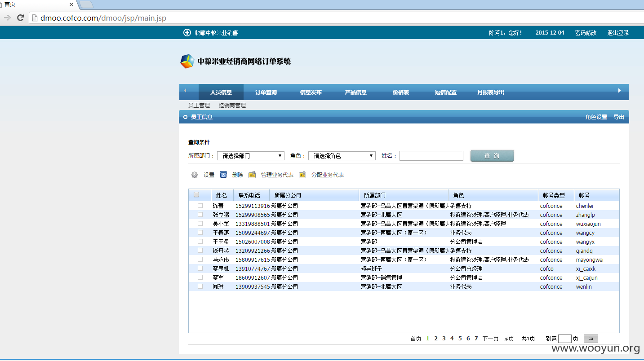Click 下一页 next page link
Image resolution: width=644 pixels, height=361 pixels.
coord(491,339)
